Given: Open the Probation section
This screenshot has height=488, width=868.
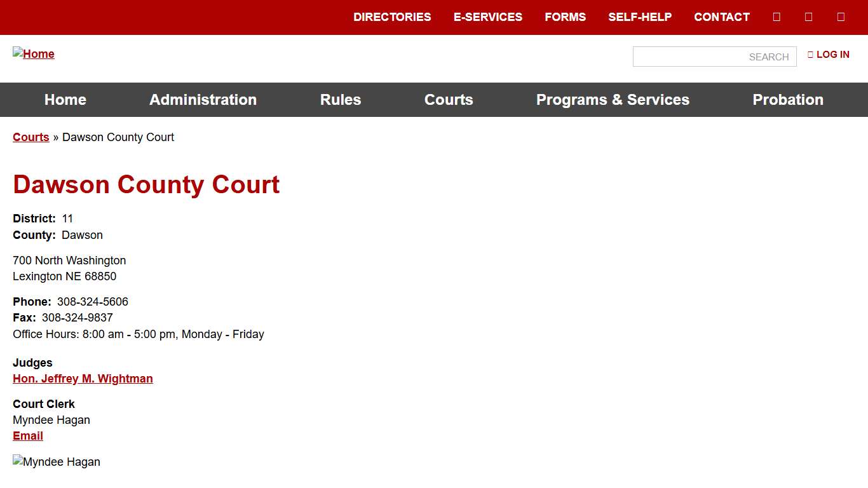Looking at the screenshot, I should (x=788, y=100).
